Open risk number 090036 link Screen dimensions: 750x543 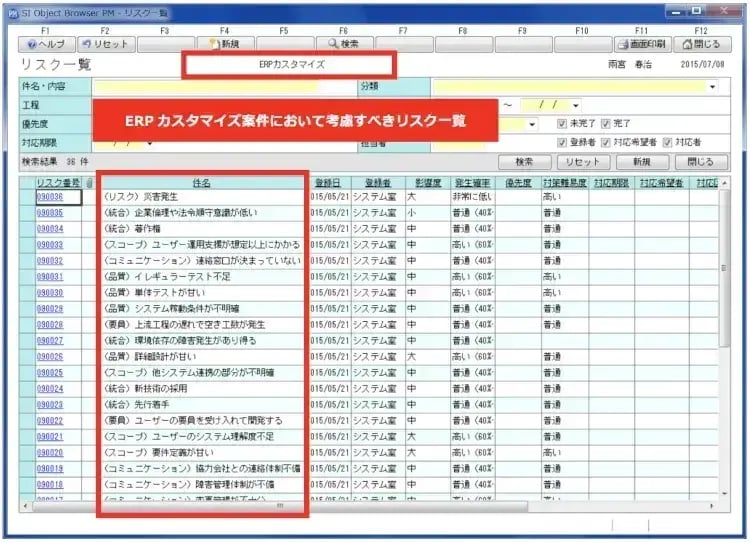tap(50, 198)
